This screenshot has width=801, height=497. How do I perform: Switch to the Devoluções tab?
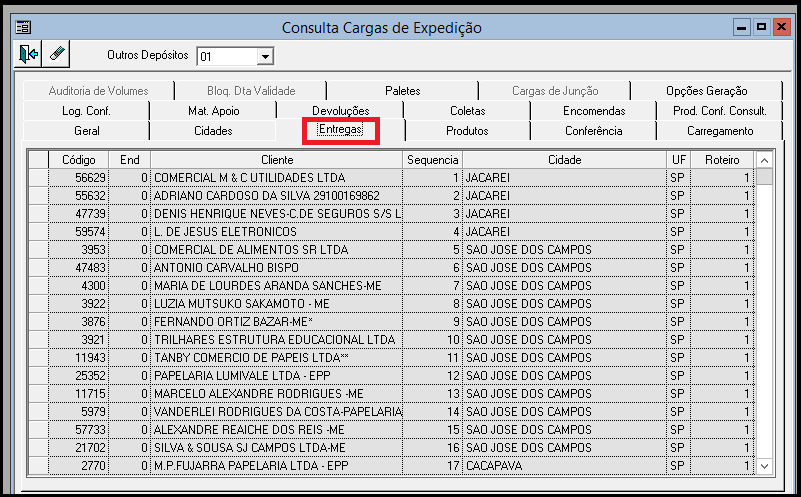click(x=340, y=111)
